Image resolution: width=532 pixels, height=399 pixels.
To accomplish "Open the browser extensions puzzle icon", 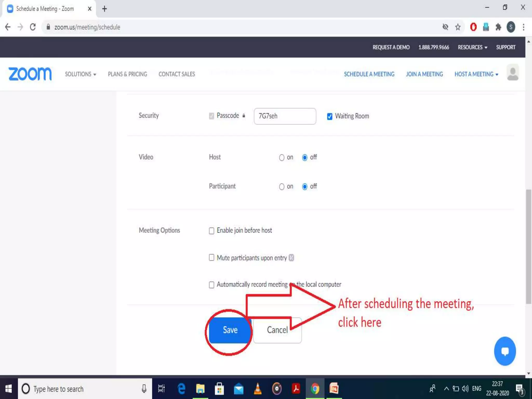I will 498,27.
